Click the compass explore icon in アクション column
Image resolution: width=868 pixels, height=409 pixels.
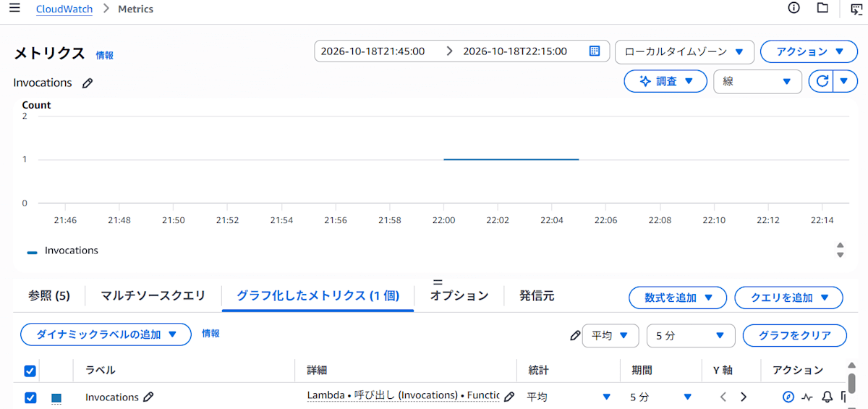point(788,397)
